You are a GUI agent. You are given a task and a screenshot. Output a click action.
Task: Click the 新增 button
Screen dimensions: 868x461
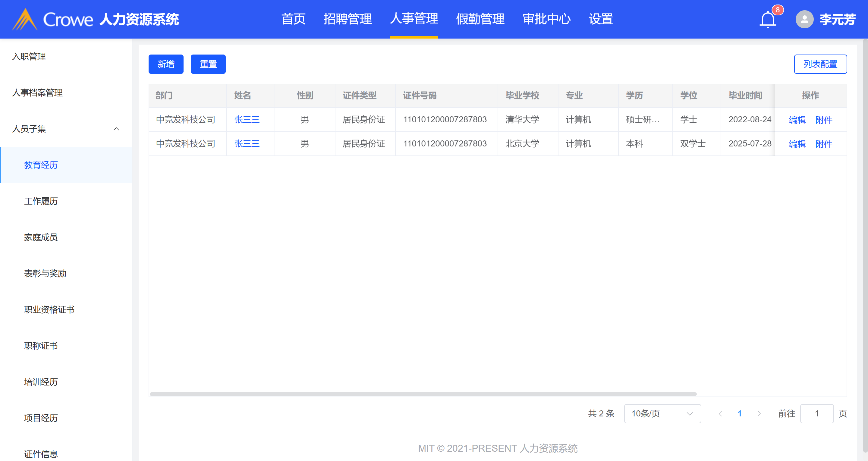point(166,64)
